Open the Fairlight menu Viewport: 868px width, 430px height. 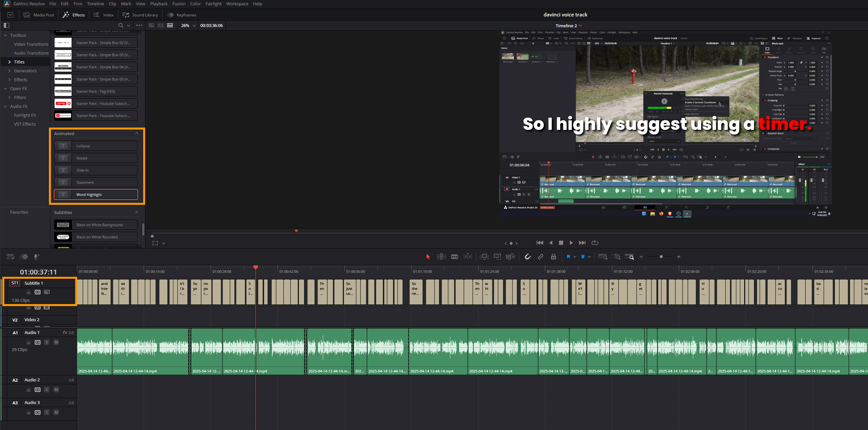213,4
